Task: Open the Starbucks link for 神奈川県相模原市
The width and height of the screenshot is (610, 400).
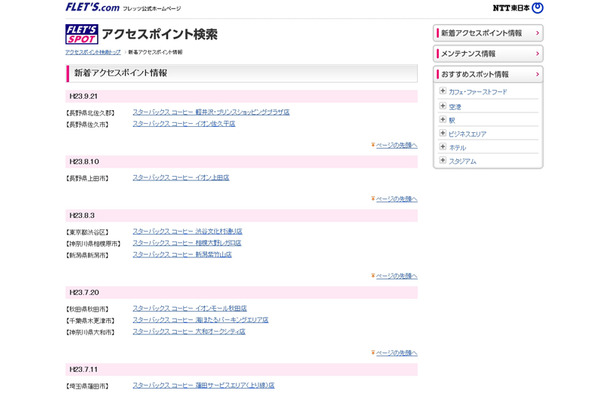Action: 187,243
